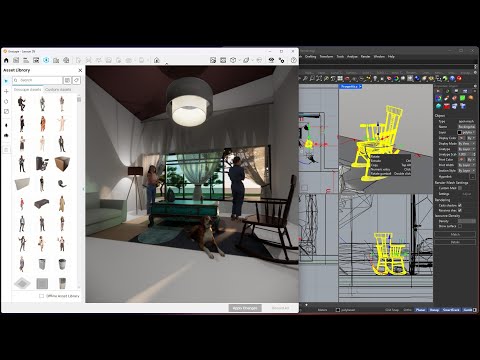Open the Rhino Transform menu

point(326,57)
